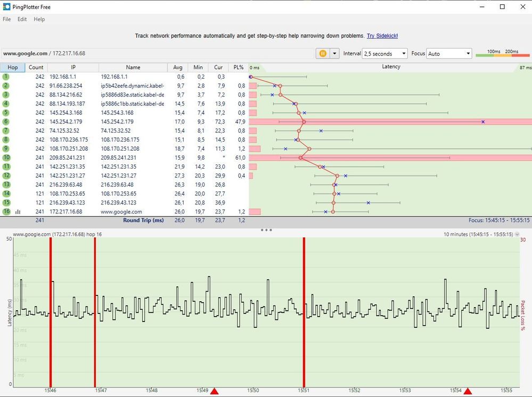Click the Name column header
This screenshot has width=532, height=397.
click(133, 68)
